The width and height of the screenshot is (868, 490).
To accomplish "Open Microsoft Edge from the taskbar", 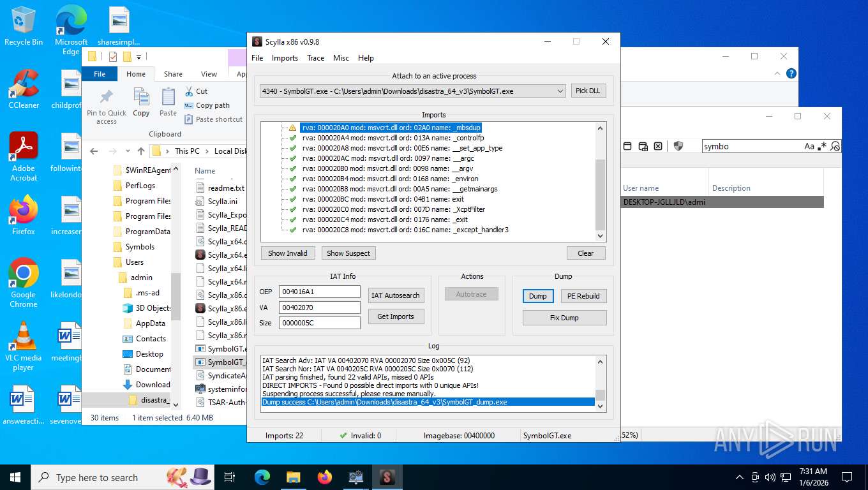I will click(x=262, y=477).
